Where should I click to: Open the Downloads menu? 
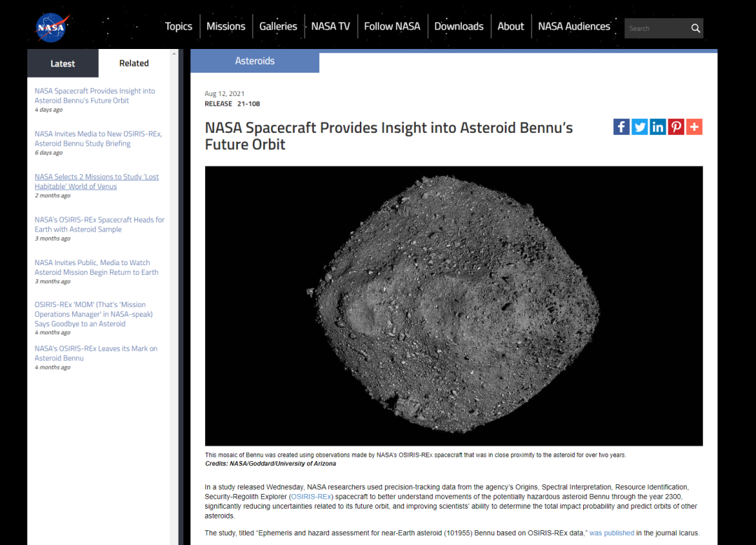tap(458, 27)
